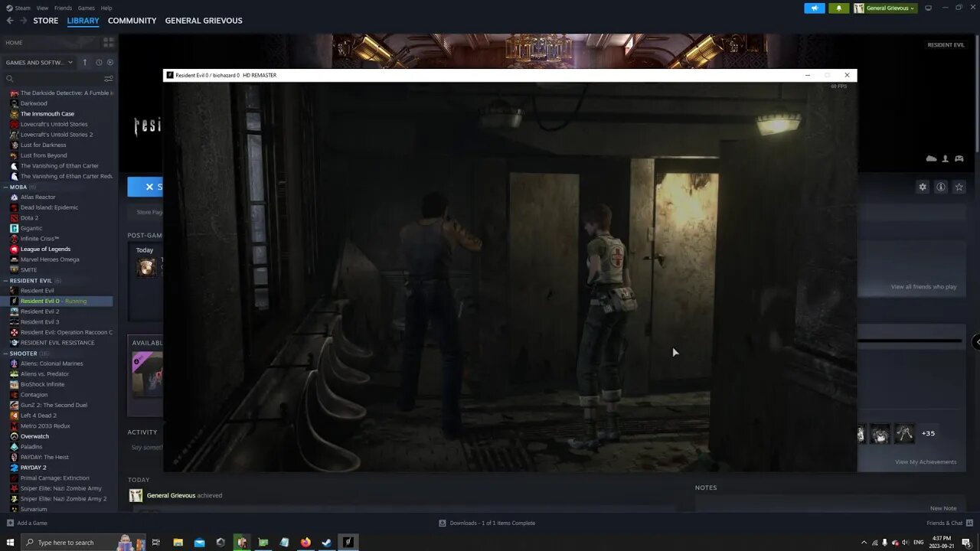Click the blue Stop button

click(x=145, y=187)
